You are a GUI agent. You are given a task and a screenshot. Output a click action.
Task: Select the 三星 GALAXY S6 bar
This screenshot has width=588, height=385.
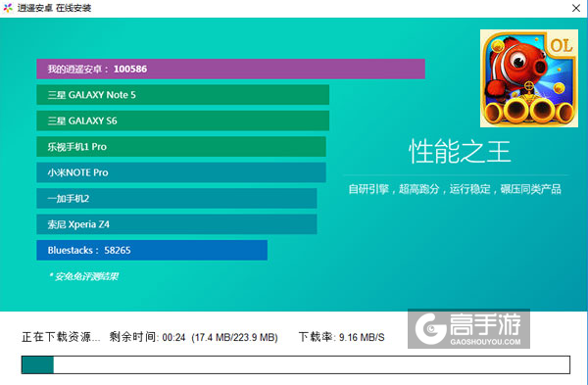pyautogui.click(x=182, y=120)
